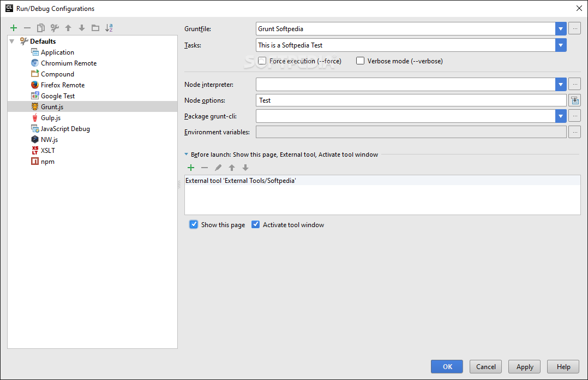This screenshot has height=380, width=588.
Task: Move configuration up in the left toolbar
Action: (68, 28)
